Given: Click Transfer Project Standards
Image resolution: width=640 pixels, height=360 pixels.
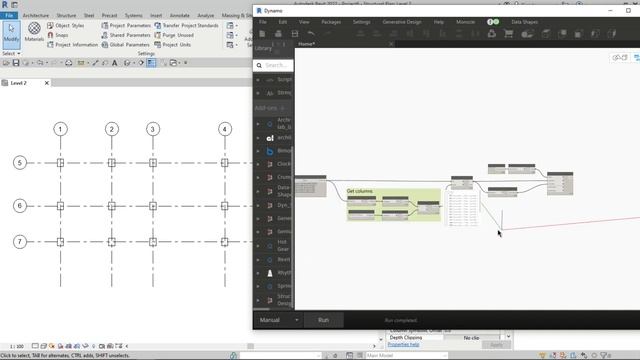Looking at the screenshot, I should click(186, 25).
